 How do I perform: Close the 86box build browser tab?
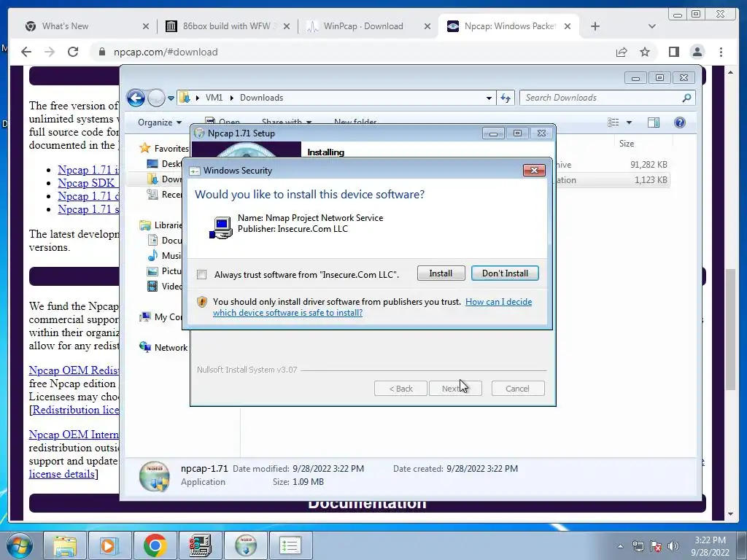click(x=286, y=27)
